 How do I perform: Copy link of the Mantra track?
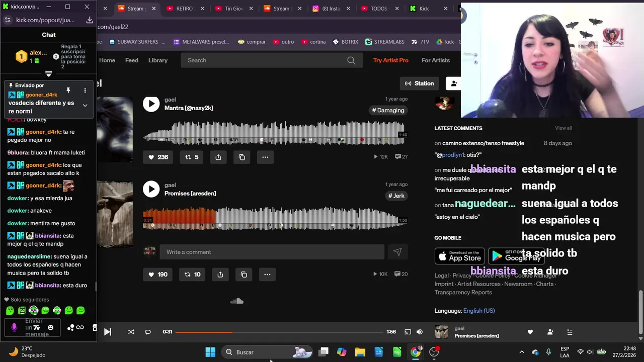tap(242, 157)
